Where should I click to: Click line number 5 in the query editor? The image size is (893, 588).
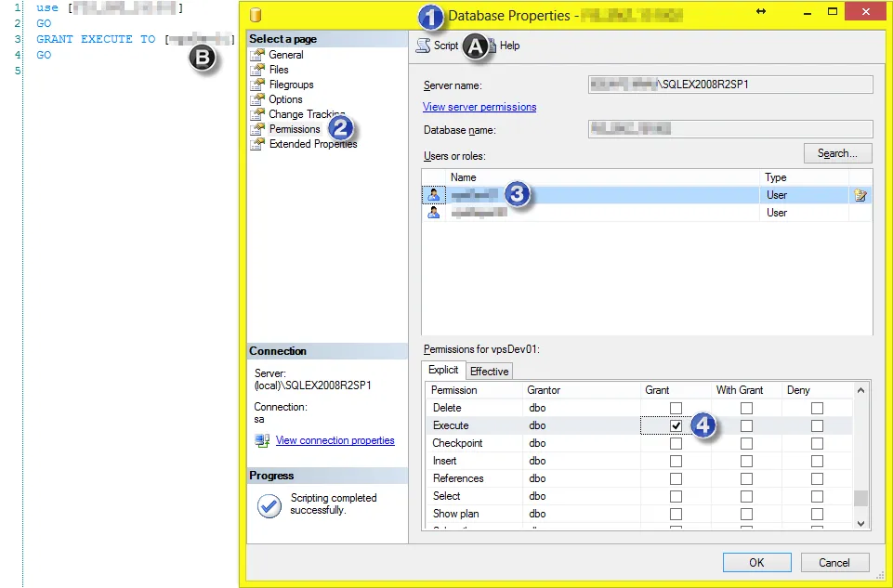(18, 71)
